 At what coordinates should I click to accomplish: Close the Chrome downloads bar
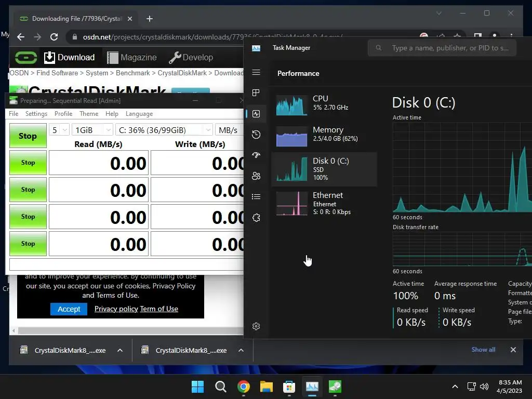tap(513, 350)
